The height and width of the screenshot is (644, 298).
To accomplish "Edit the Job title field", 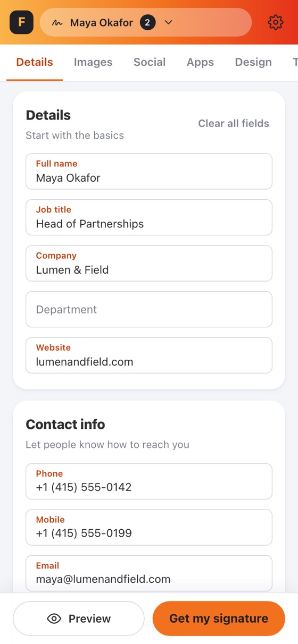I will tap(149, 217).
